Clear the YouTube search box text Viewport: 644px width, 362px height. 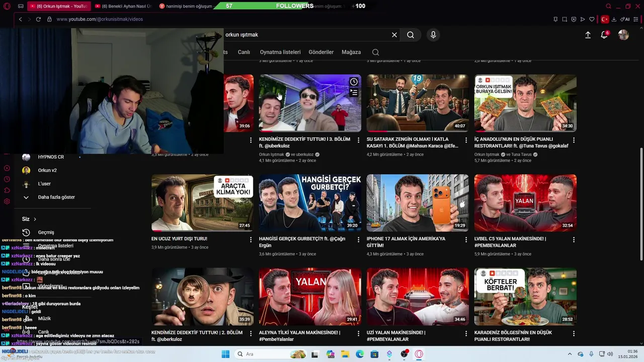(x=394, y=35)
